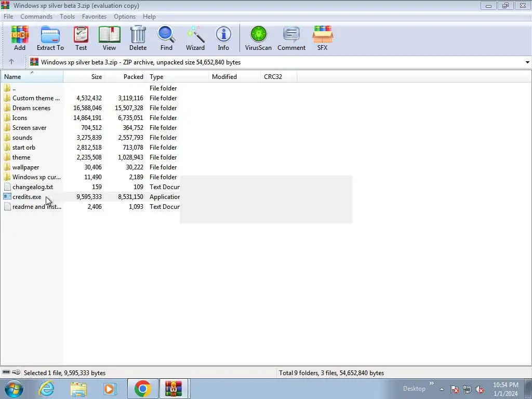Open the Favorites menu

94,16
